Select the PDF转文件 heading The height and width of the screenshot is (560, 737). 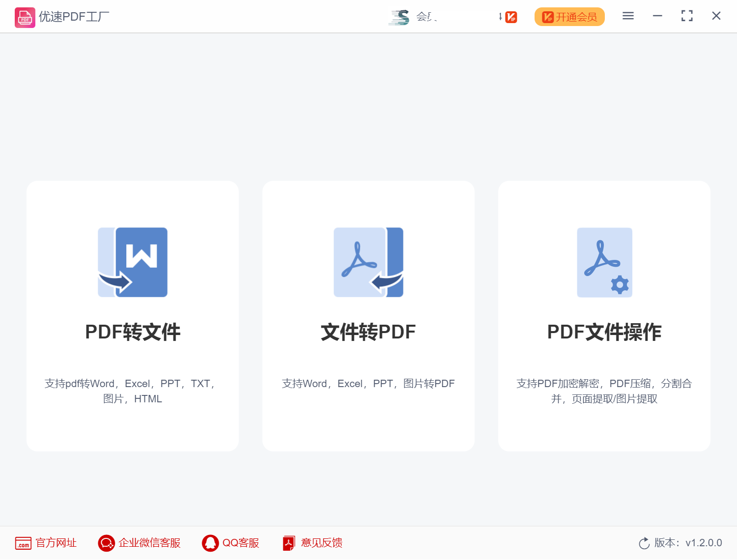133,332
